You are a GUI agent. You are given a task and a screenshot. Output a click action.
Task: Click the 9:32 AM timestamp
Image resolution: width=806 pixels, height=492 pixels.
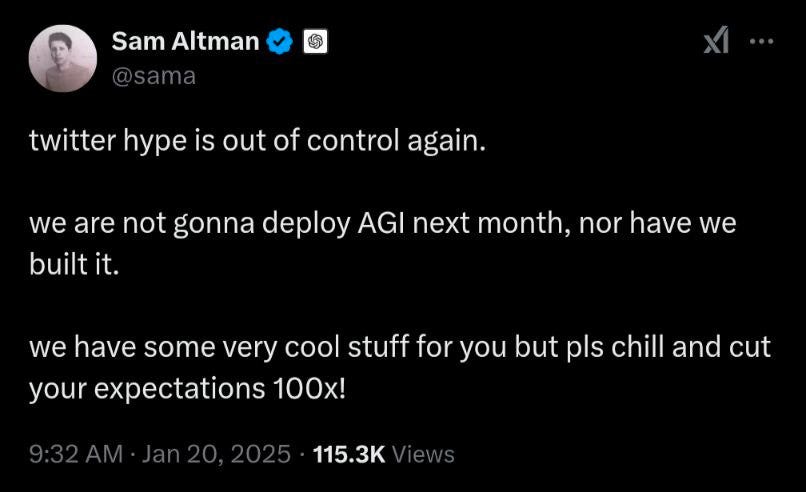(76, 454)
